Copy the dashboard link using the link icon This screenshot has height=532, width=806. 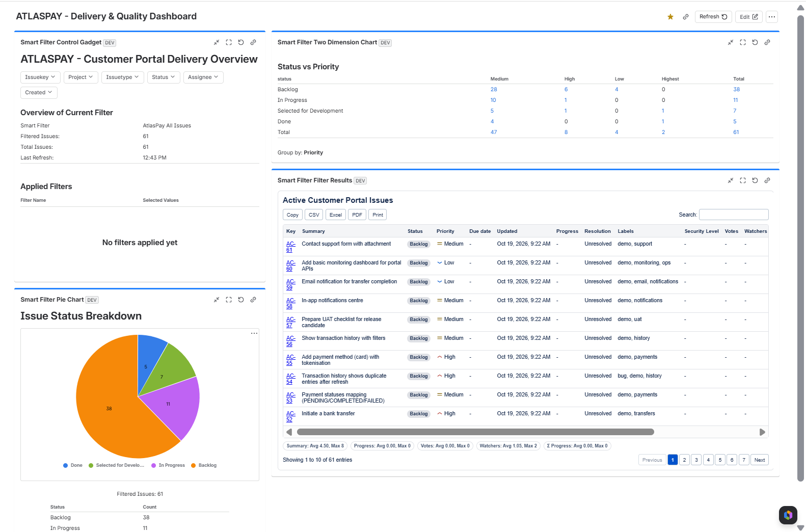pos(686,17)
